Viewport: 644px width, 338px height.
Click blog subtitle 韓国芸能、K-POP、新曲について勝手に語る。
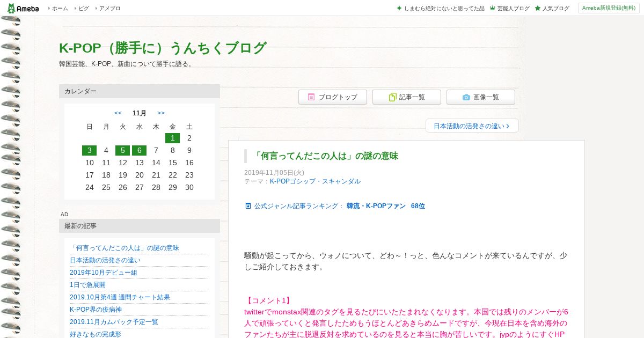(126, 64)
